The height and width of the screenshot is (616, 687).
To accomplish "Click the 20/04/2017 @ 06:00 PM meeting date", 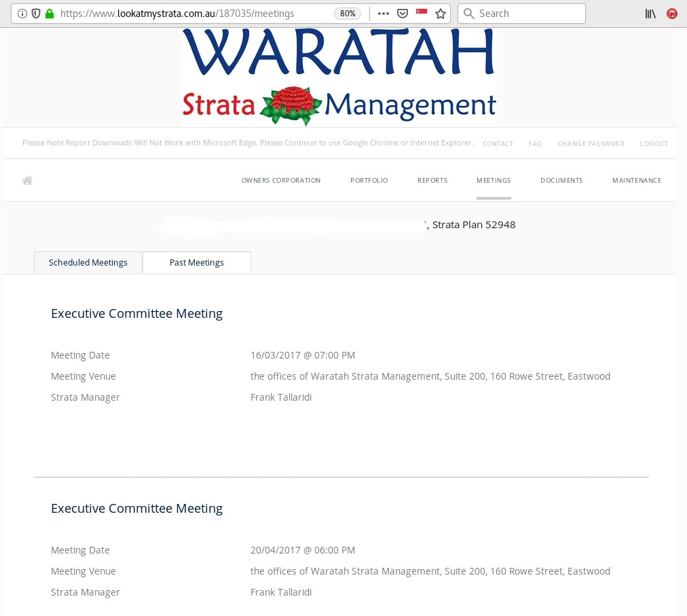I will (x=303, y=550).
